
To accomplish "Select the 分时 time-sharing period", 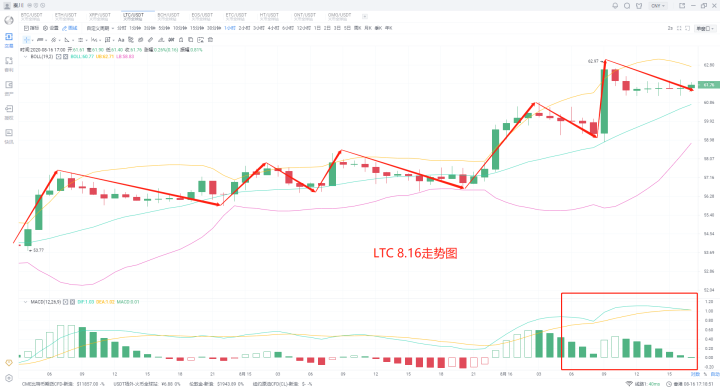I will coord(122,28).
